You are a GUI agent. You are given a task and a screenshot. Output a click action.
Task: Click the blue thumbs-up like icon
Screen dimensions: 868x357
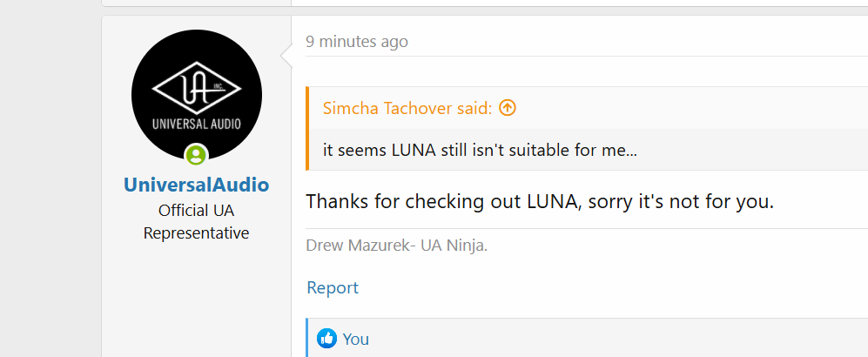pos(327,339)
